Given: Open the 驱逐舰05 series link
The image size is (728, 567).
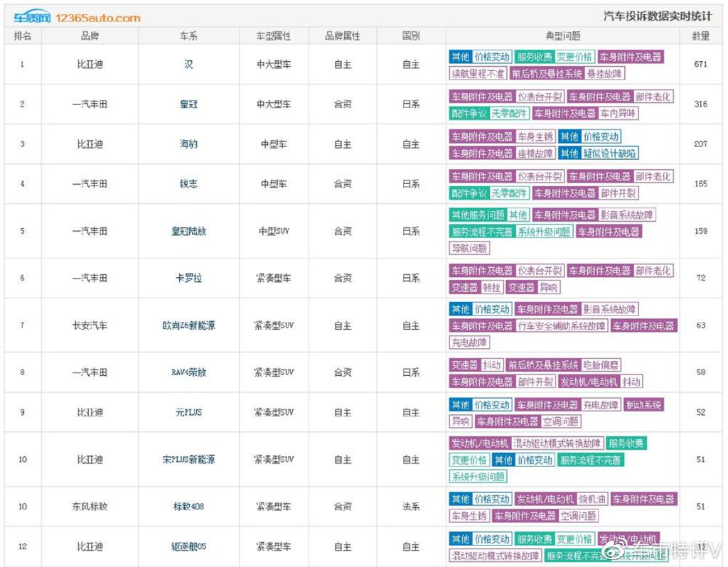Looking at the screenshot, I should click(x=188, y=546).
